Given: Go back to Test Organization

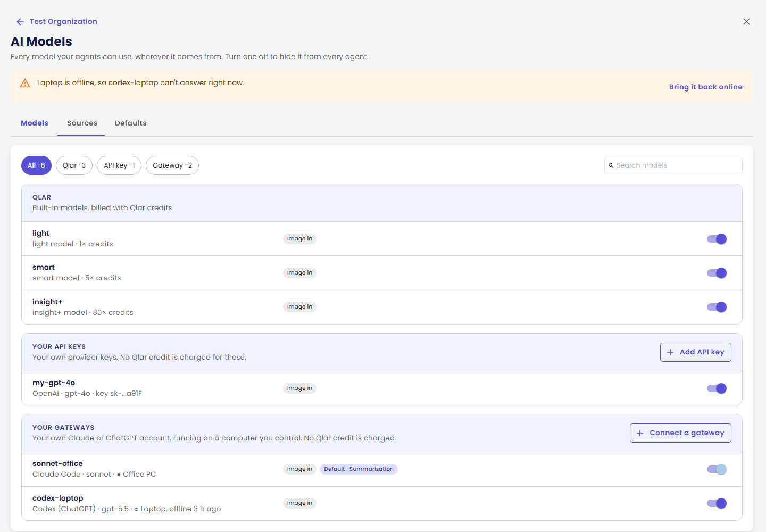Looking at the screenshot, I should (56, 22).
